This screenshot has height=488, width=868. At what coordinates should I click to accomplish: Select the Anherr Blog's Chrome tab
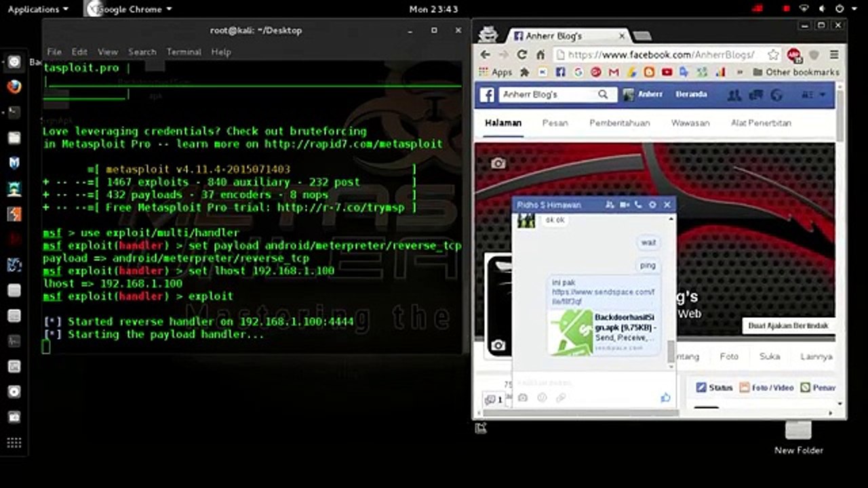[568, 35]
